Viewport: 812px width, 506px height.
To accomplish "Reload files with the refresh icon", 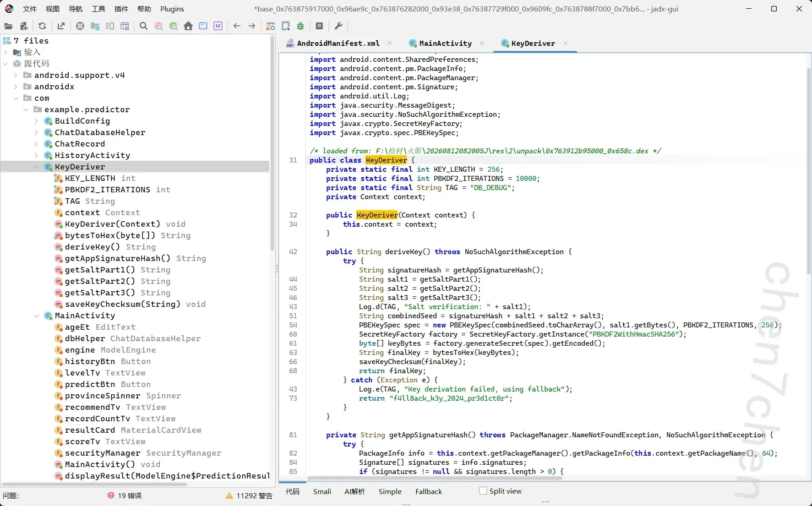I will 42,26.
